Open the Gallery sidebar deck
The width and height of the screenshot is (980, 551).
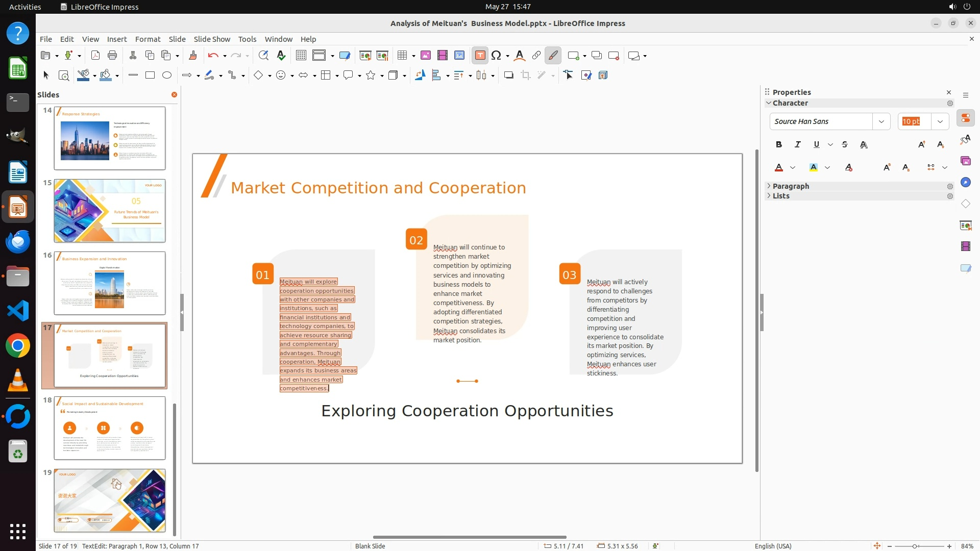tap(965, 161)
